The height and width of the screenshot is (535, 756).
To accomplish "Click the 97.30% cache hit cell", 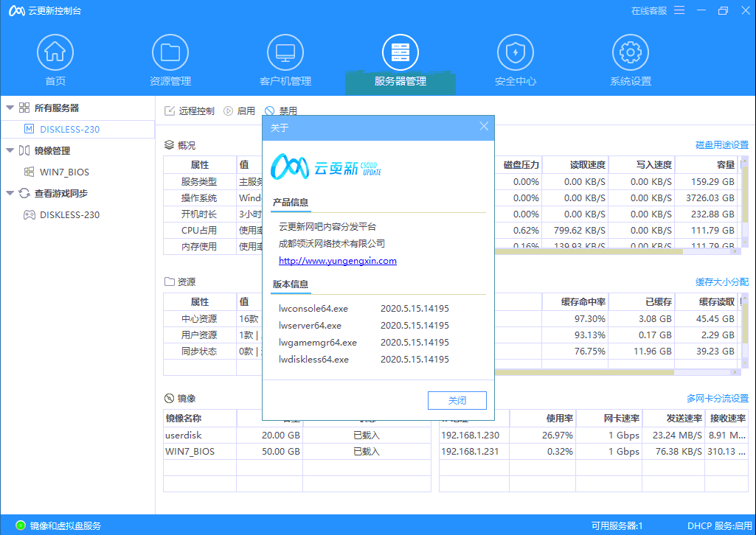I will click(x=576, y=319).
